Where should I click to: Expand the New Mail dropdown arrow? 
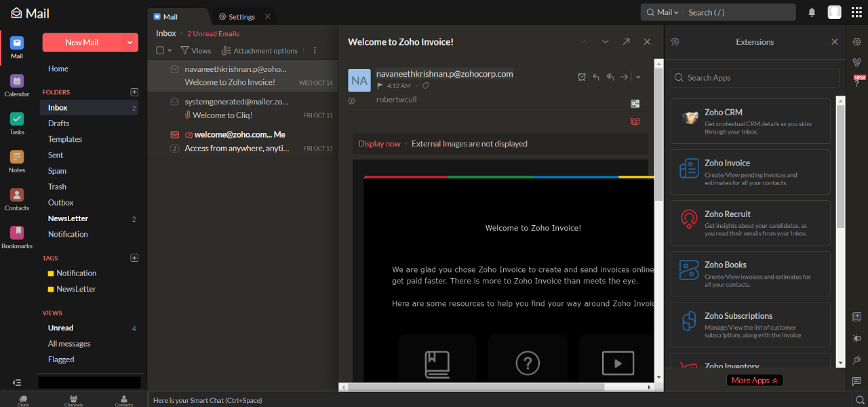pos(130,43)
